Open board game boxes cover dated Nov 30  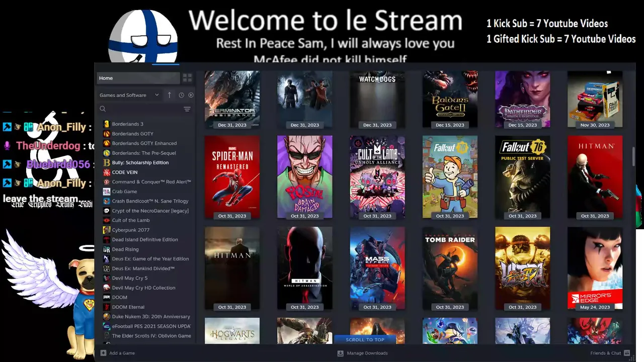pos(595,99)
